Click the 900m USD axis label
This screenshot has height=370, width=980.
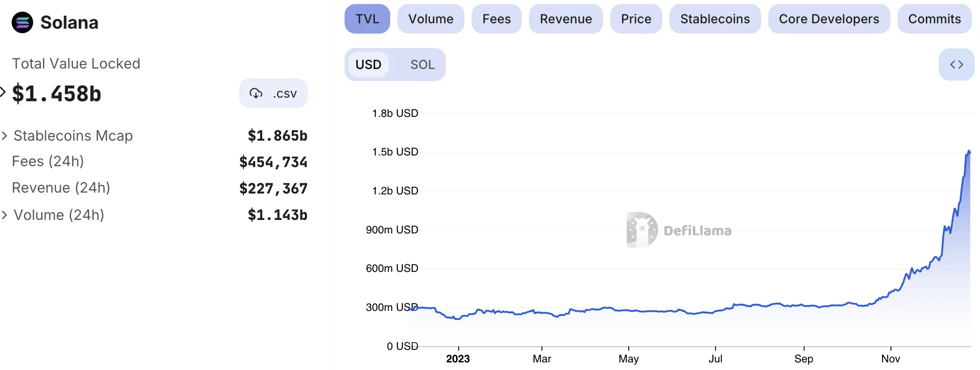(x=392, y=230)
